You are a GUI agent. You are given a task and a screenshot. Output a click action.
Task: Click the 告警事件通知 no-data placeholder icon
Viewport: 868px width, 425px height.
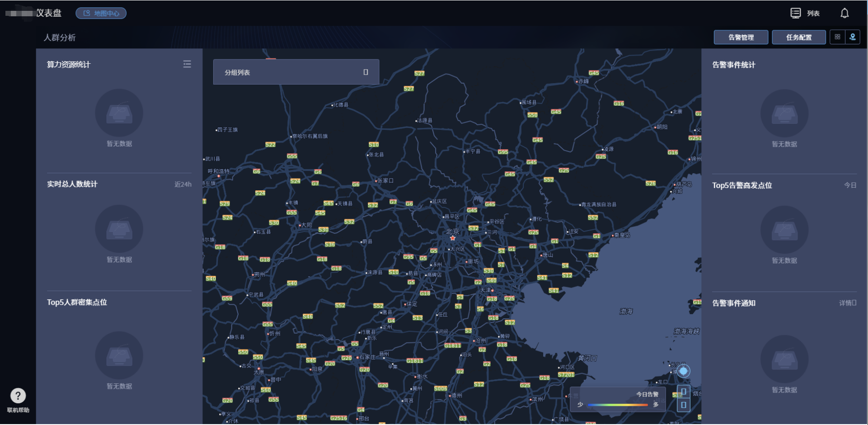click(784, 359)
